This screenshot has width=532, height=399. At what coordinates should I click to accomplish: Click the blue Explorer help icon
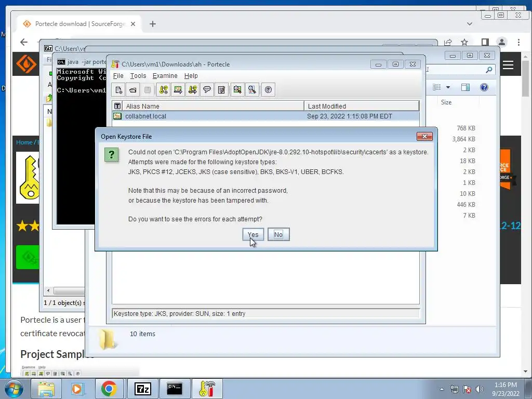(484, 87)
